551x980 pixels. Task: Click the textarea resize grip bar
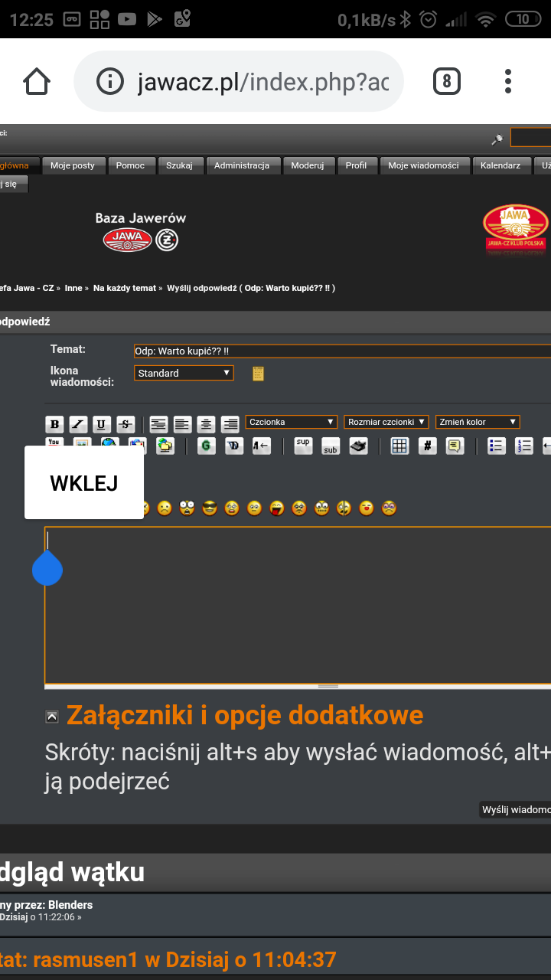click(328, 686)
